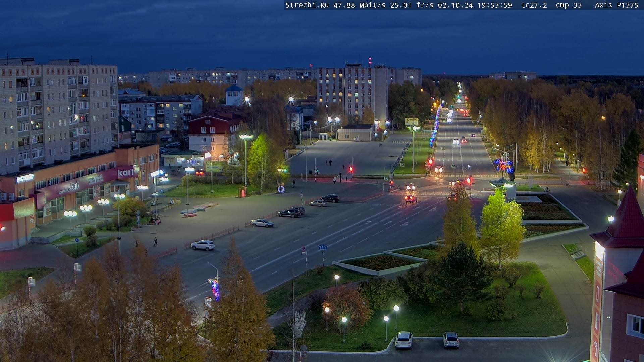The width and height of the screenshot is (644, 362).
Task: Click the 19:53:59 time stamp
Action: click(495, 5)
